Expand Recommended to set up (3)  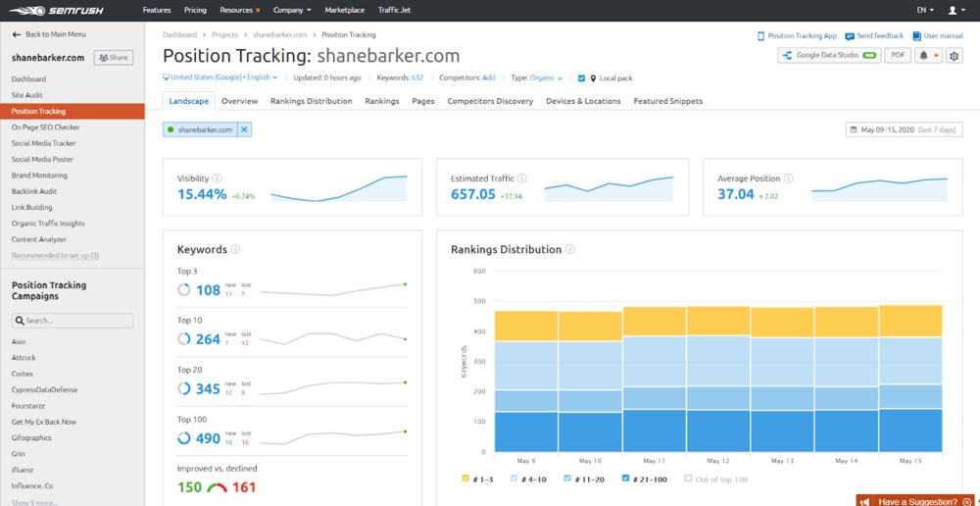pyautogui.click(x=55, y=255)
